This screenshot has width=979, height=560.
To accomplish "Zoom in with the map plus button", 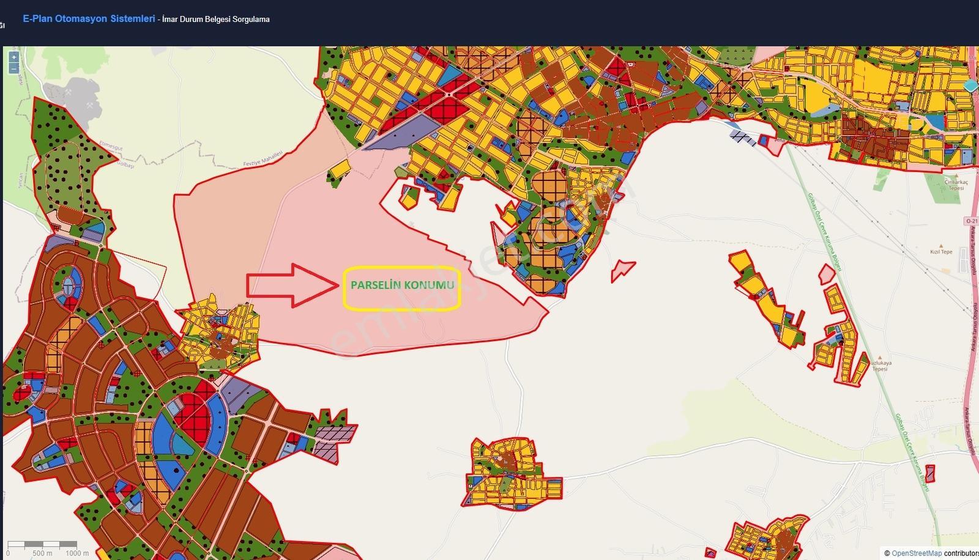I will [x=14, y=57].
